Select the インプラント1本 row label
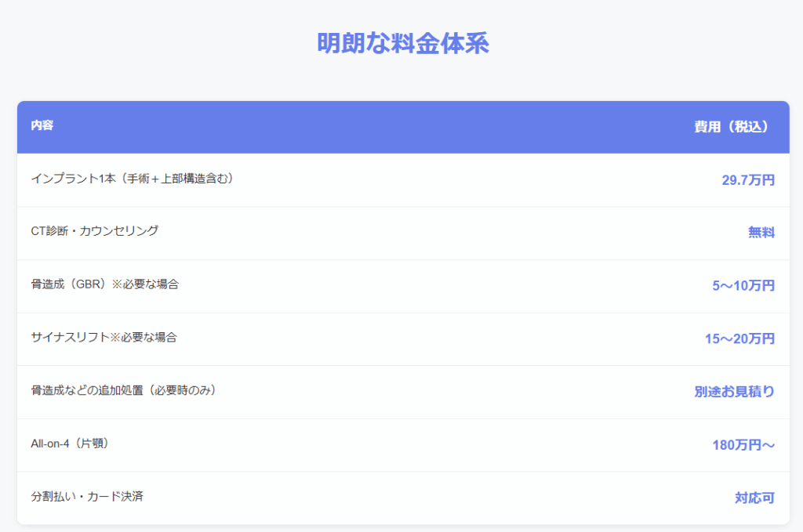The image size is (803, 532). click(x=72, y=179)
